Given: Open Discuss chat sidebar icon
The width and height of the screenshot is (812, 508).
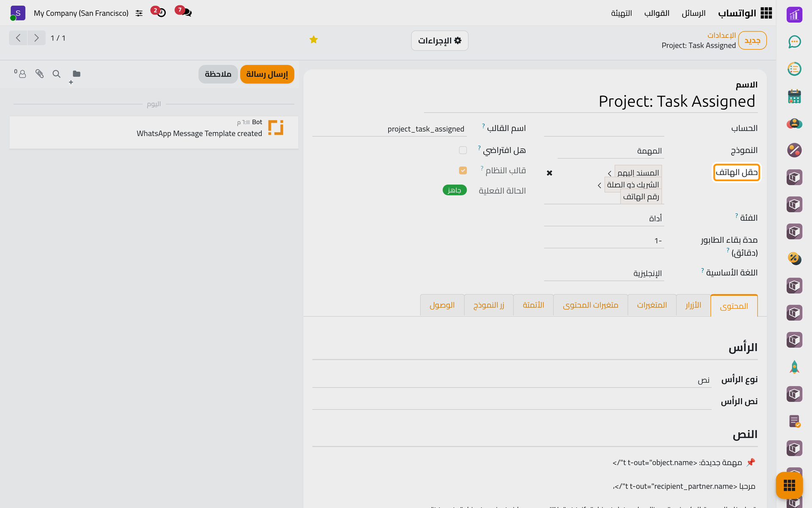Looking at the screenshot, I should (x=794, y=42).
